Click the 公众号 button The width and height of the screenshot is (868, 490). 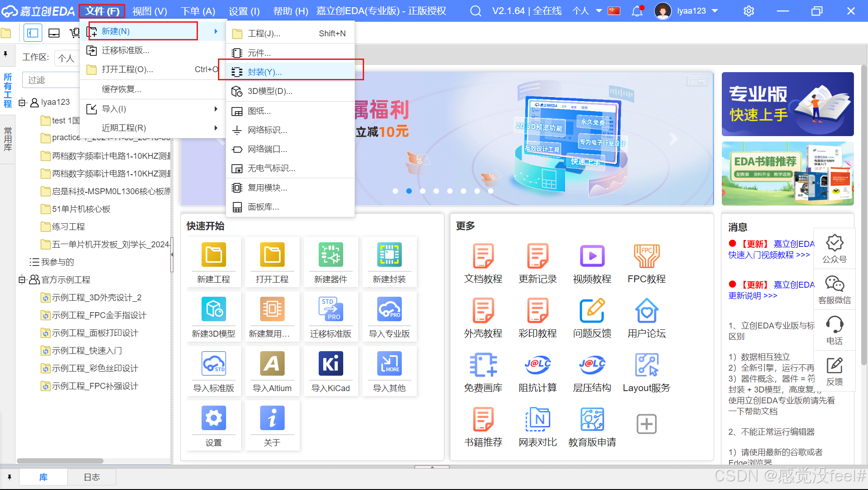tap(834, 249)
